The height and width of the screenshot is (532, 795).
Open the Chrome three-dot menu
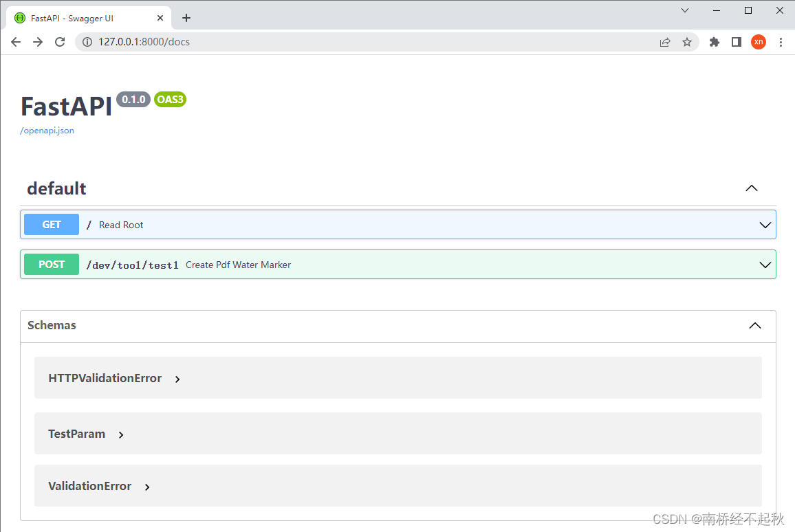[781, 42]
